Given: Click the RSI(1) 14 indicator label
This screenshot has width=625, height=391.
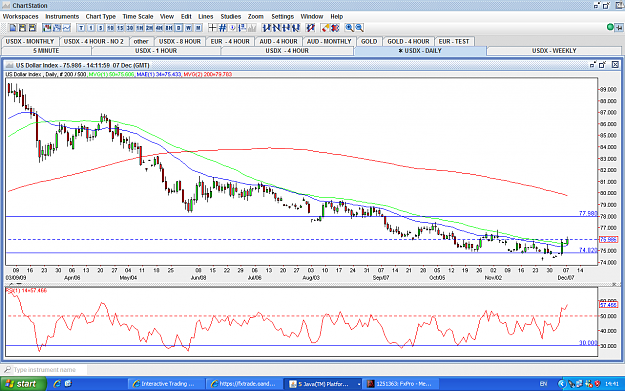Looking at the screenshot, I should point(27,291).
